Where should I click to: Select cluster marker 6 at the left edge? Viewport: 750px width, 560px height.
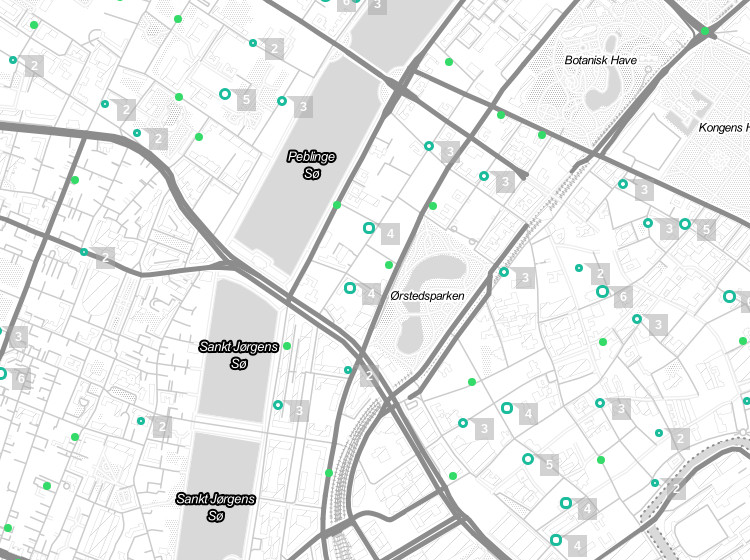coord(2,374)
